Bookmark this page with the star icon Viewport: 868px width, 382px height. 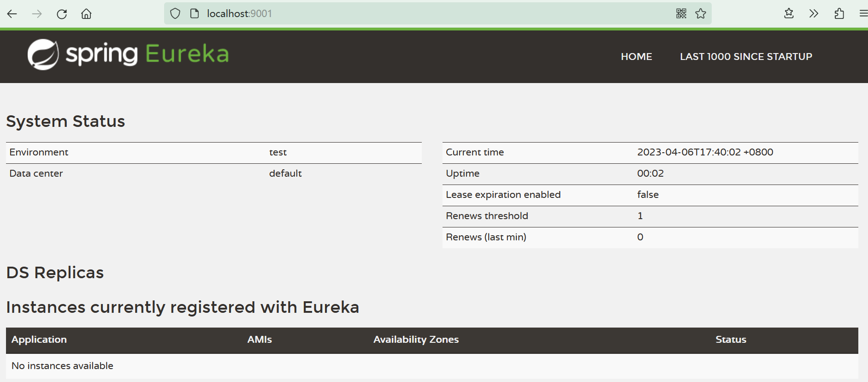[701, 14]
